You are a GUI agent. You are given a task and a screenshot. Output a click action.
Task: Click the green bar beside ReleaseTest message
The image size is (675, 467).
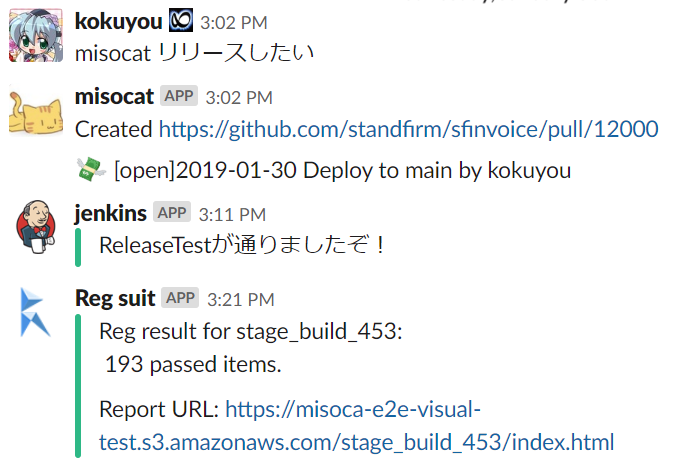pos(78,247)
